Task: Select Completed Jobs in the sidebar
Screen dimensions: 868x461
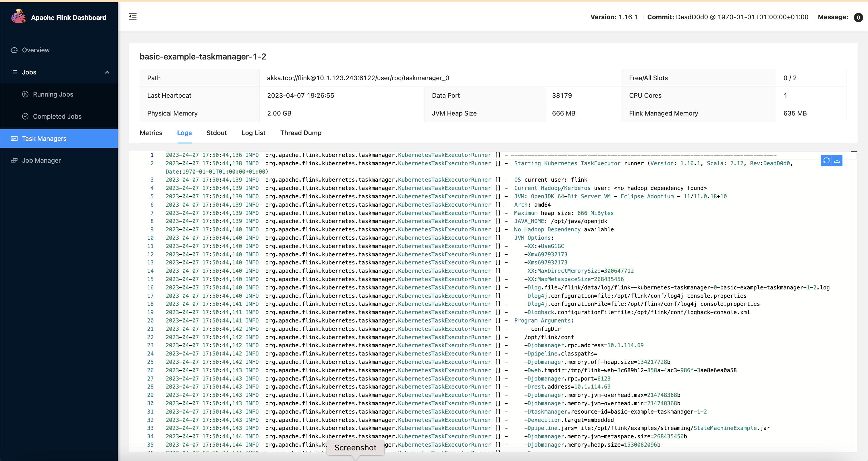Action: coord(57,116)
